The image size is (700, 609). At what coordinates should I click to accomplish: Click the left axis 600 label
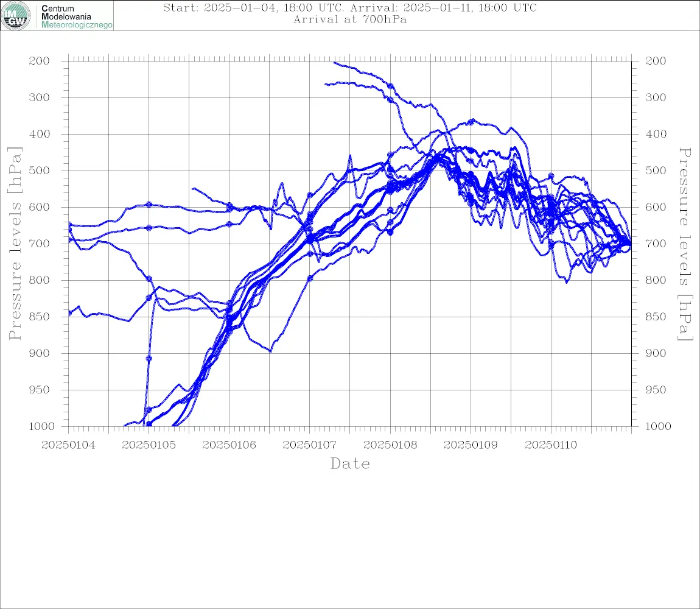pos(40,207)
